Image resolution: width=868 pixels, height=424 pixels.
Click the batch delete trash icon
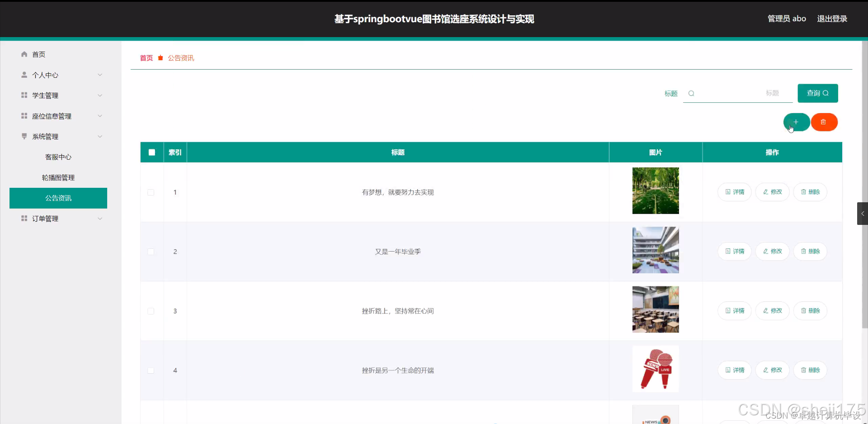coord(824,122)
